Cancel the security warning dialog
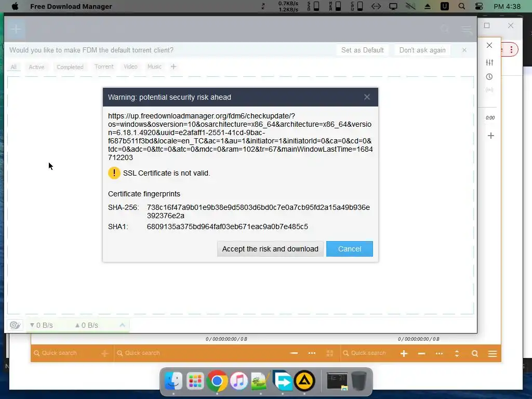Screen dimensions: 532x399 (x=350, y=249)
